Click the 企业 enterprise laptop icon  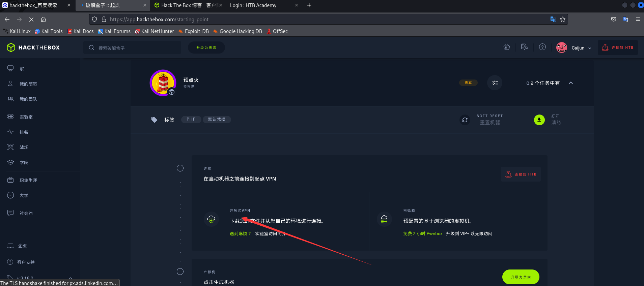[x=10, y=246]
